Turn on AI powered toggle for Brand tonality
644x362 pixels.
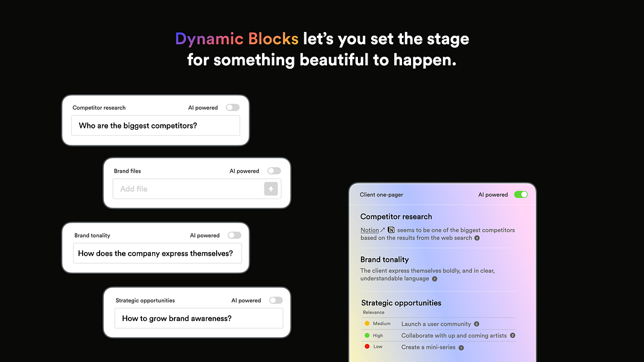(235, 235)
